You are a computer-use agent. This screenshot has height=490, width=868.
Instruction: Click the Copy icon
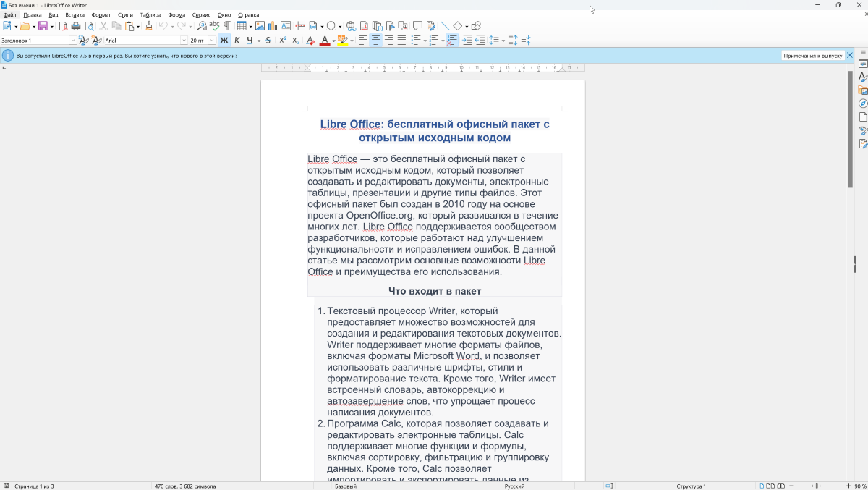coord(116,26)
